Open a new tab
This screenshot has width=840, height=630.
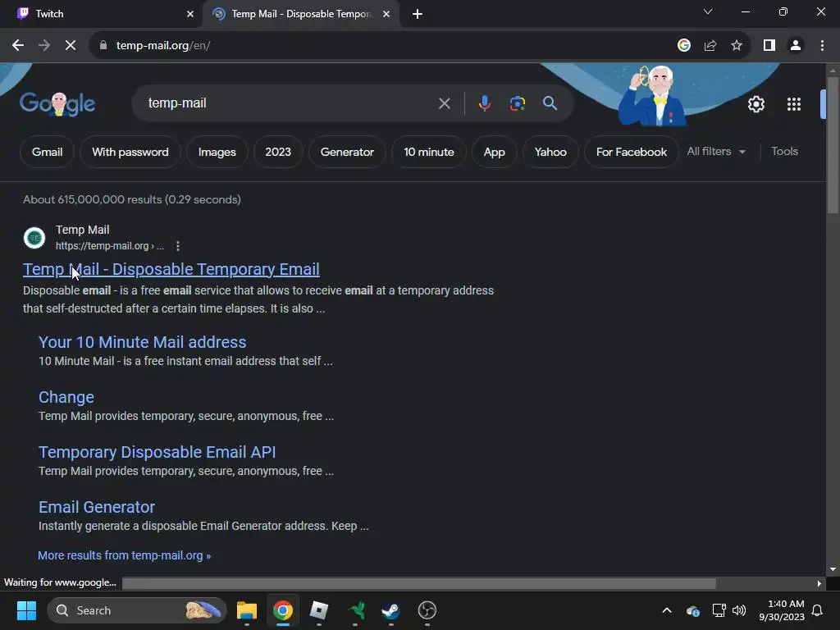[x=418, y=14]
